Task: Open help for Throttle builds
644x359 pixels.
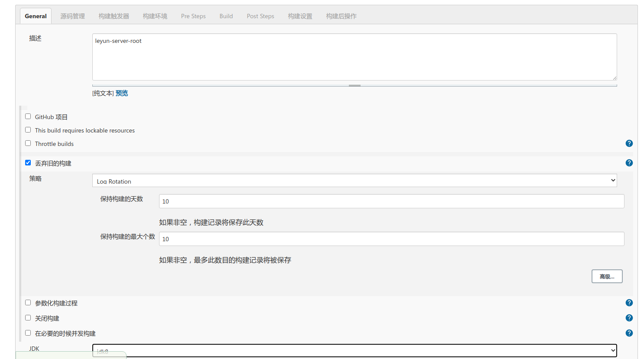Action: [629, 143]
